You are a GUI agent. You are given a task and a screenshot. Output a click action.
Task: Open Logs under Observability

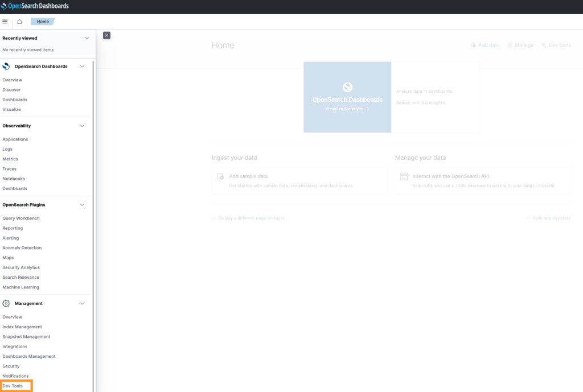[x=7, y=149]
